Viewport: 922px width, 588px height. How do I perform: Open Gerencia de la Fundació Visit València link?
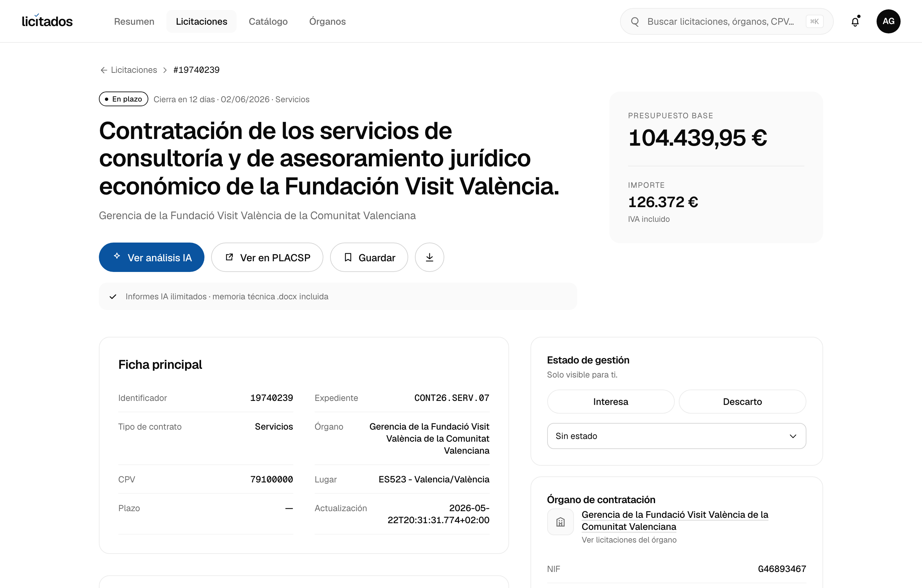point(675,520)
